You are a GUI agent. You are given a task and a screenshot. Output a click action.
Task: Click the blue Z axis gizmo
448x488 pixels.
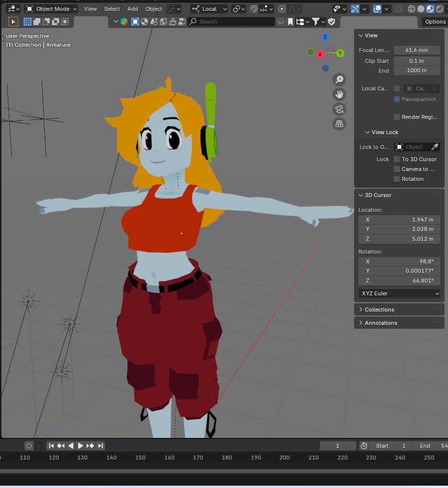point(325,37)
